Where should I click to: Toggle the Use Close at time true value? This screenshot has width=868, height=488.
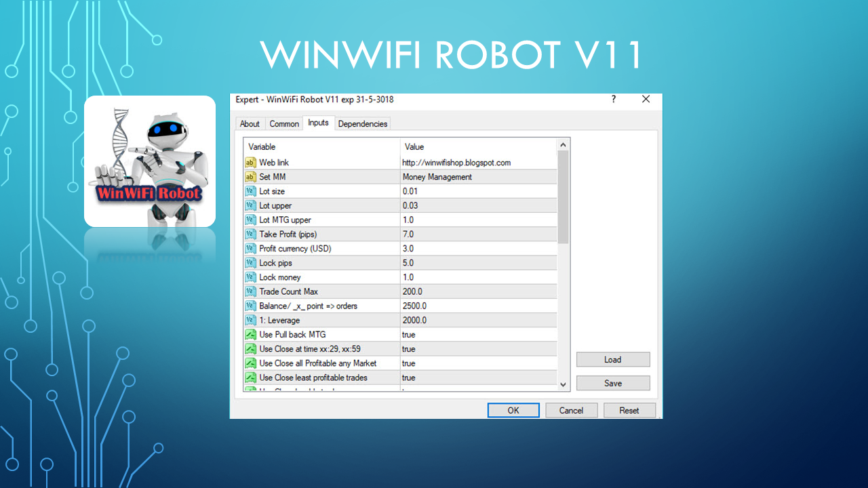coord(478,349)
